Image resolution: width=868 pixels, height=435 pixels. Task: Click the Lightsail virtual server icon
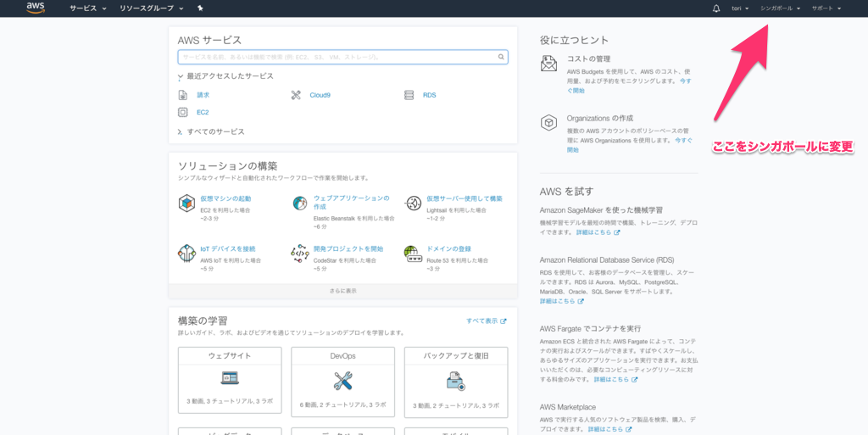[413, 204]
